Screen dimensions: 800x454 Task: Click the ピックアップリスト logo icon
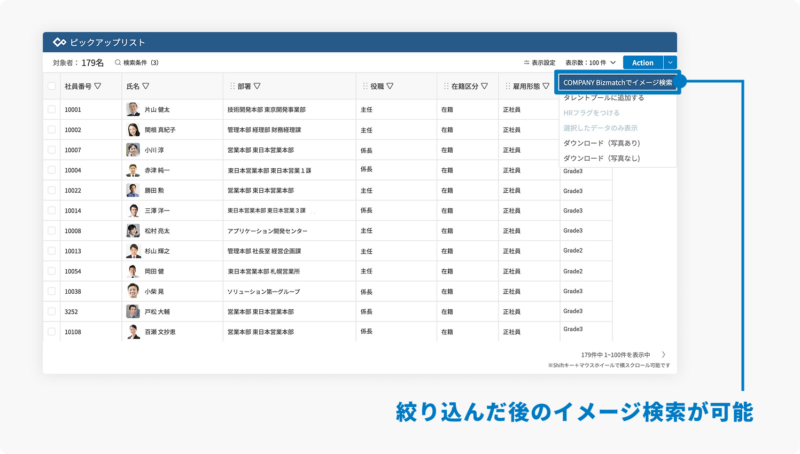point(60,42)
